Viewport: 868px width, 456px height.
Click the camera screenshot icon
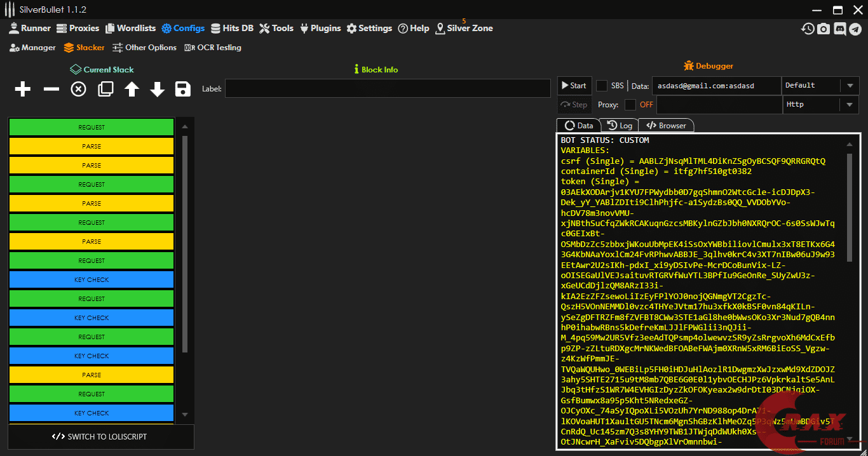(824, 29)
